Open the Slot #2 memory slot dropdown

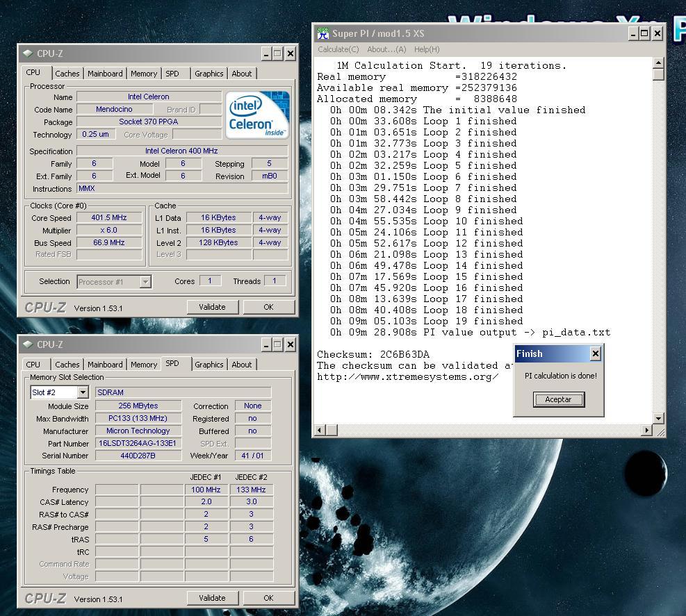pyautogui.click(x=83, y=392)
